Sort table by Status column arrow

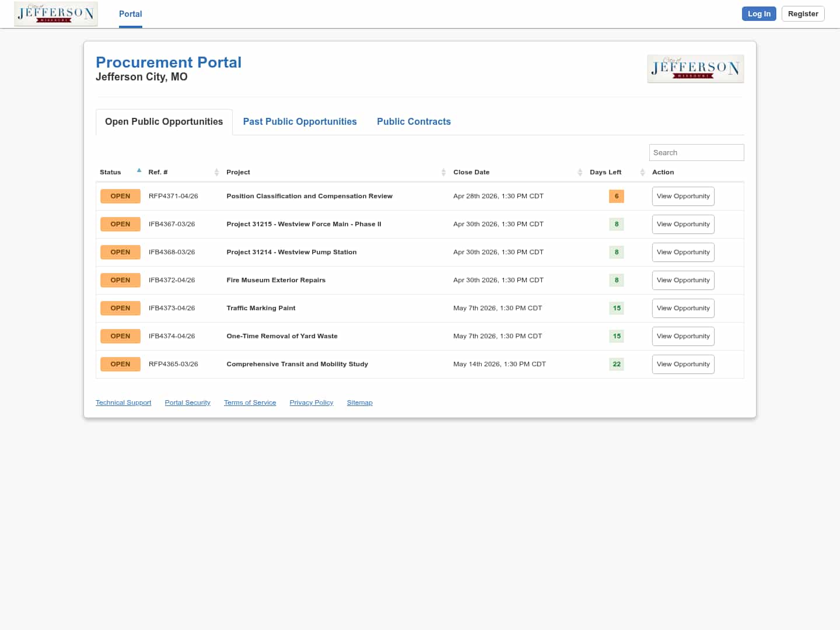pyautogui.click(x=139, y=171)
